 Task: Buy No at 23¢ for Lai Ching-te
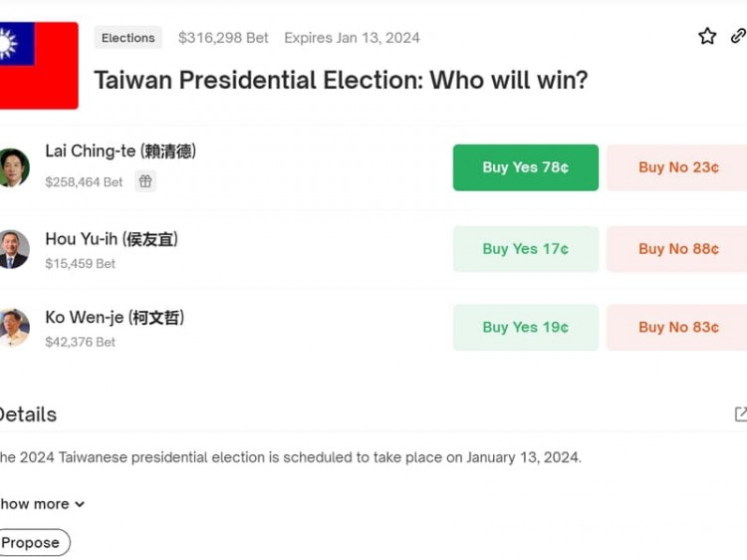coord(677,167)
